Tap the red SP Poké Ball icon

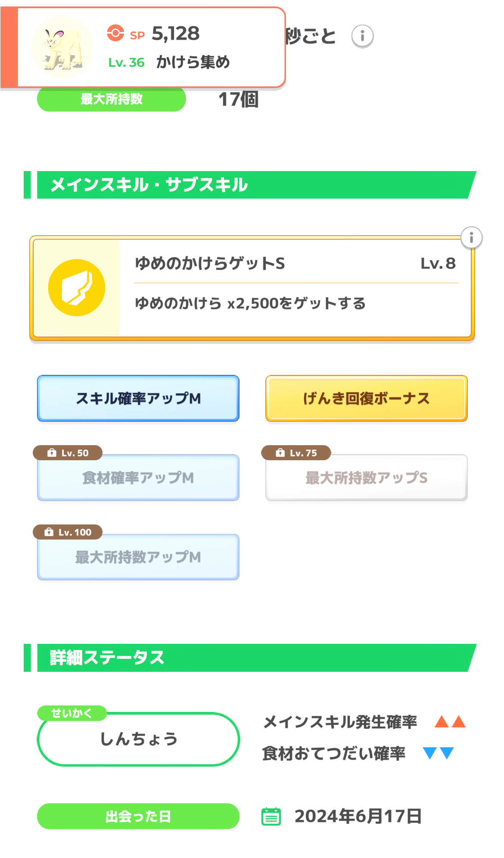pyautogui.click(x=115, y=33)
